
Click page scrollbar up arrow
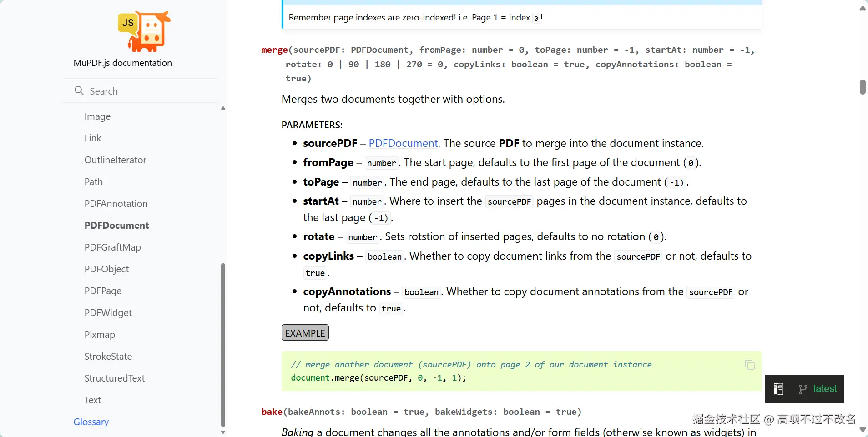click(x=863, y=8)
